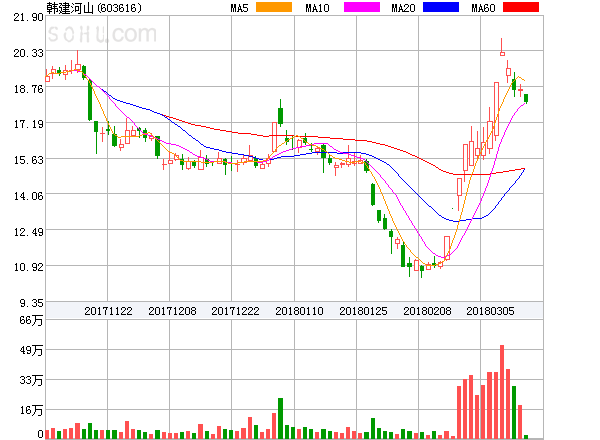
Task: Click the red MA60 legend swatch
Action: (521, 7)
